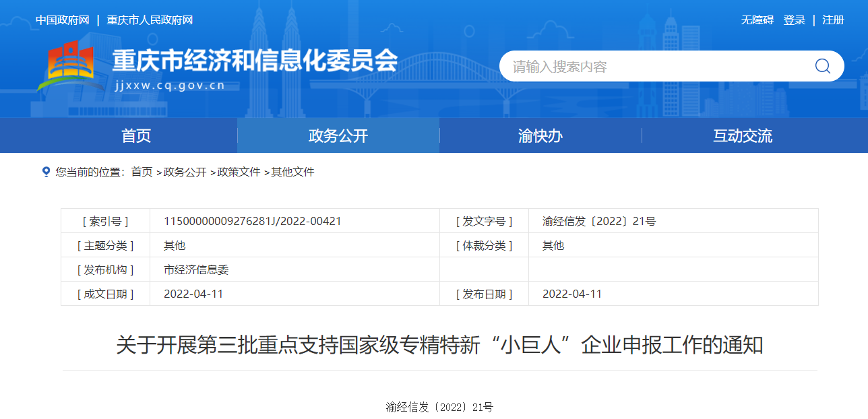868x419 pixels.
Task: Open the 重庆市人民政府网 link
Action: pos(150,20)
